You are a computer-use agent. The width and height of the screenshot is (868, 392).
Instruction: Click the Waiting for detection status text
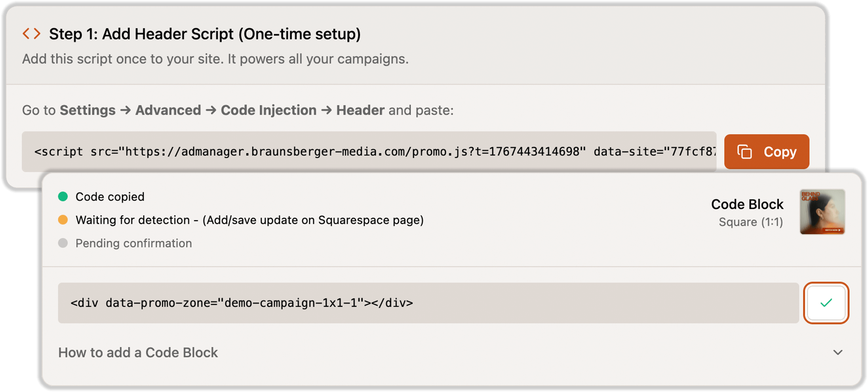tap(249, 220)
